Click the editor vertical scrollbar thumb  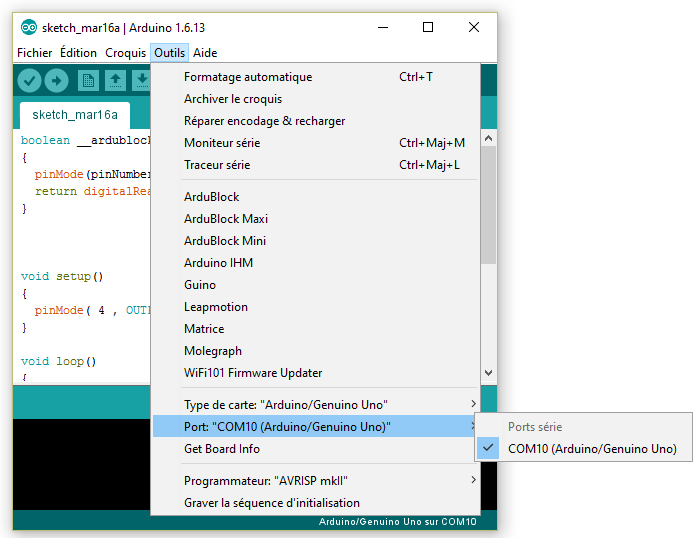tap(488, 204)
